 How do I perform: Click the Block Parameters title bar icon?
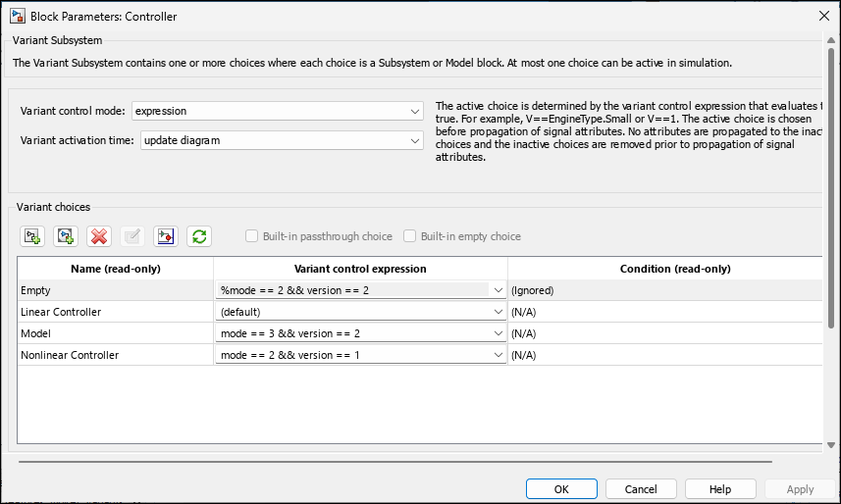tap(17, 16)
